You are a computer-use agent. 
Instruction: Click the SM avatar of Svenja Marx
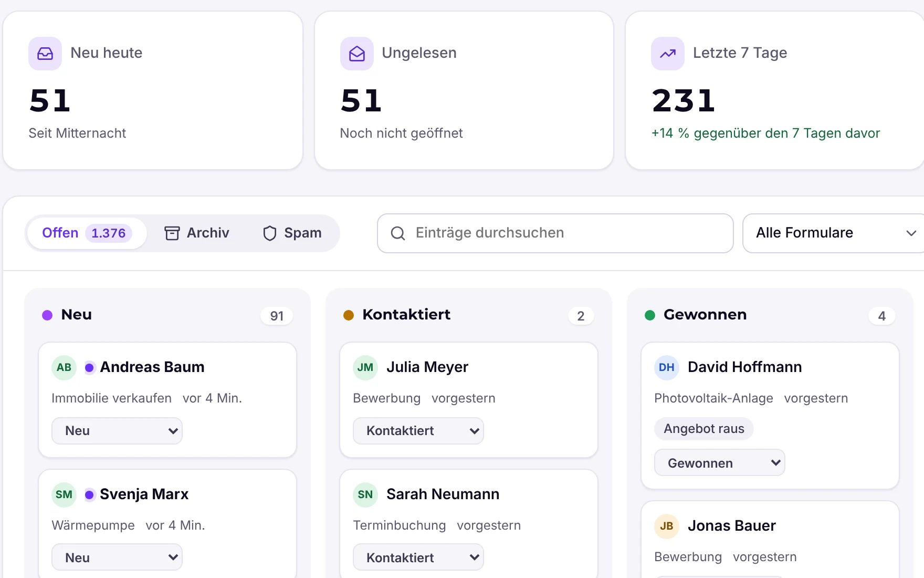64,494
